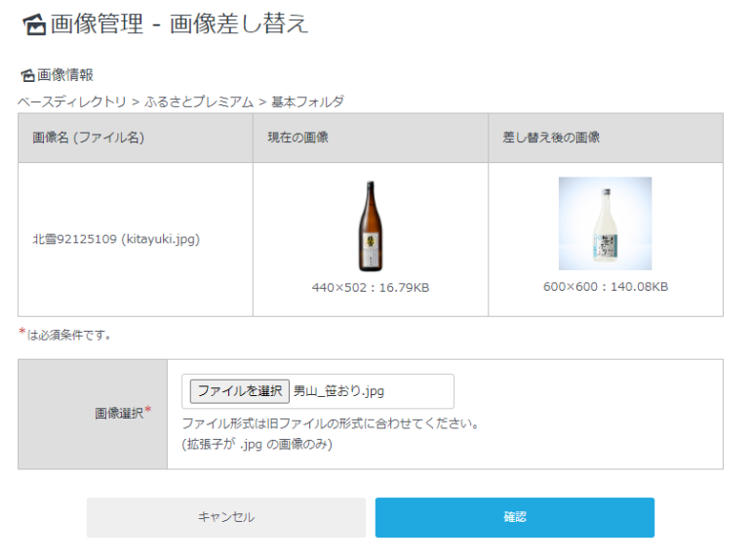751x560 pixels.
Task: Click the house icon beside the 画像管理 title
Action: point(33,25)
